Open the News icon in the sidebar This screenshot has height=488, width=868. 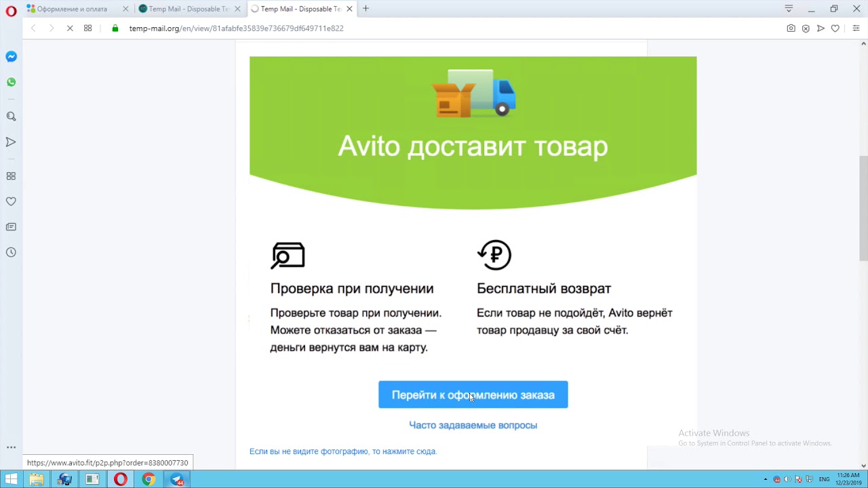11,227
